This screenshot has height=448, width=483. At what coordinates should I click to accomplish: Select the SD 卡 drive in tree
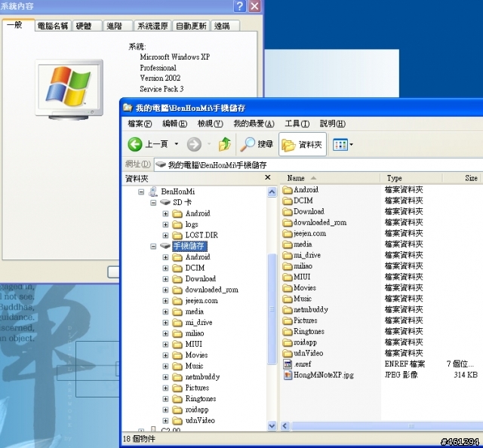(x=182, y=203)
